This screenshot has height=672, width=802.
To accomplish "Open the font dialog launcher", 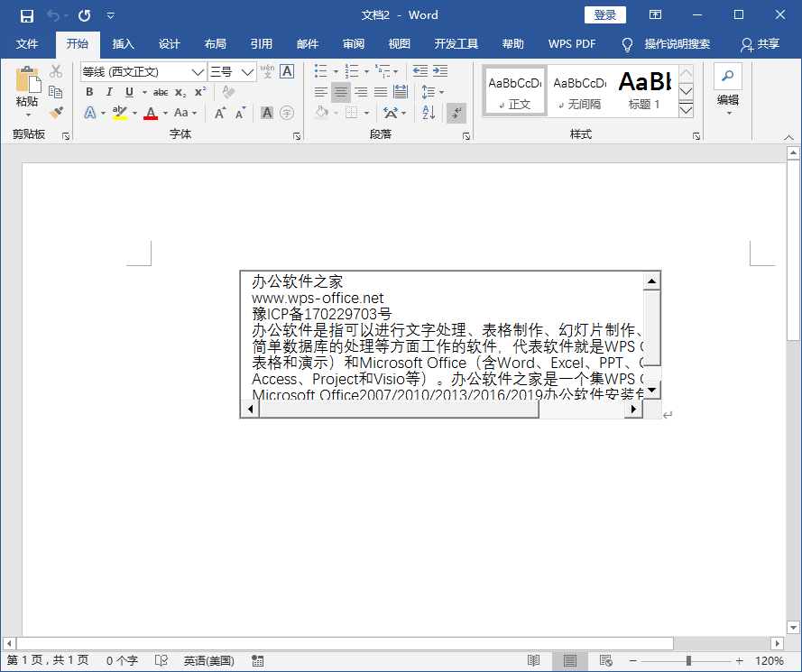I will 297,136.
